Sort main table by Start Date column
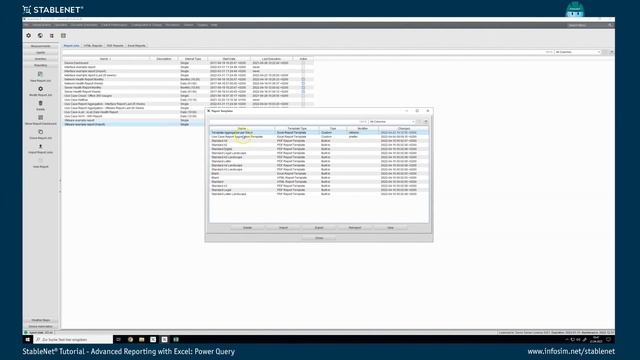Viewport: 640px width, 360px height. click(229, 59)
